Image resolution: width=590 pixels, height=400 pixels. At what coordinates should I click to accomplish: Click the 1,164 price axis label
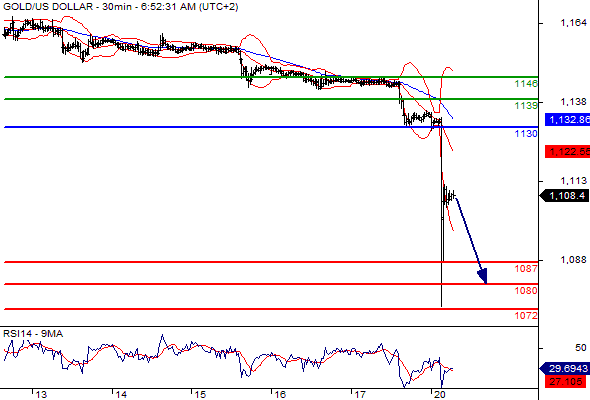pos(573,23)
